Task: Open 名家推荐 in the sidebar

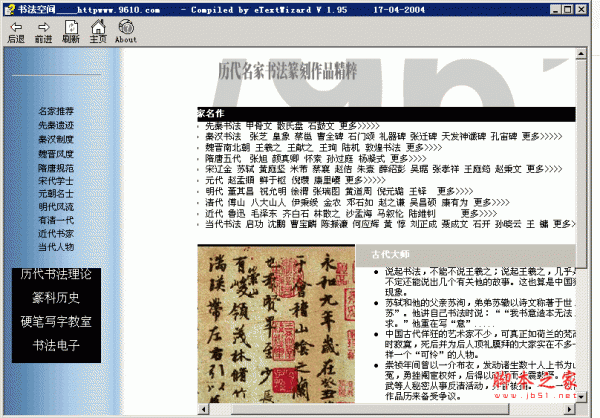Action: click(x=56, y=111)
